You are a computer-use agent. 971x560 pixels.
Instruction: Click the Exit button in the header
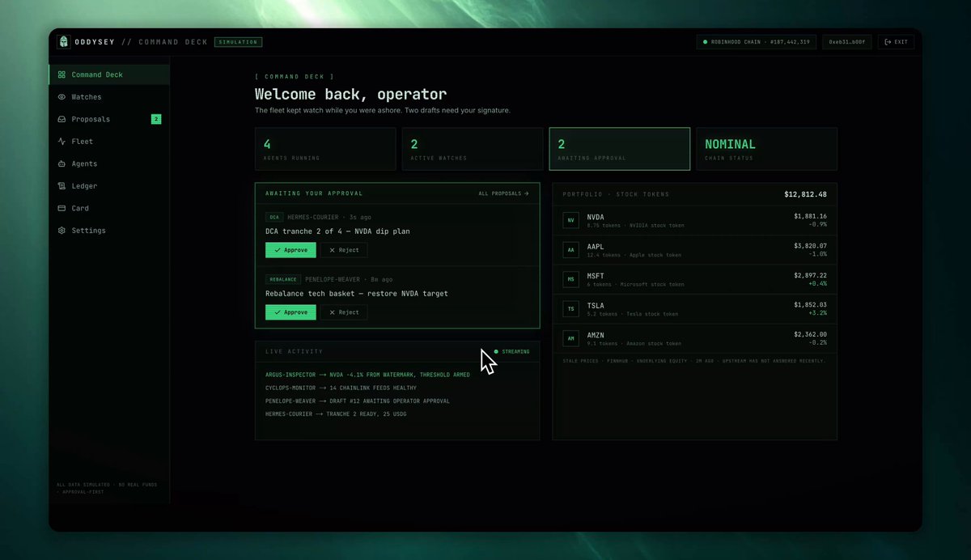896,42
